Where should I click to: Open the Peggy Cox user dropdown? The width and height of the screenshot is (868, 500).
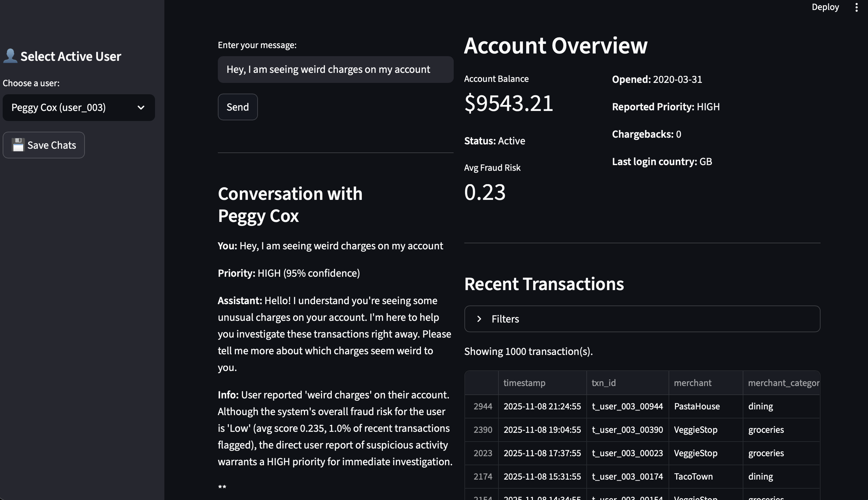point(79,108)
